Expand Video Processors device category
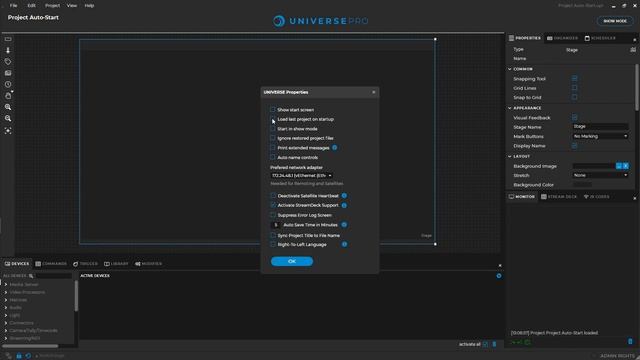Viewport: 640px width, 360px height. click(x=6, y=292)
